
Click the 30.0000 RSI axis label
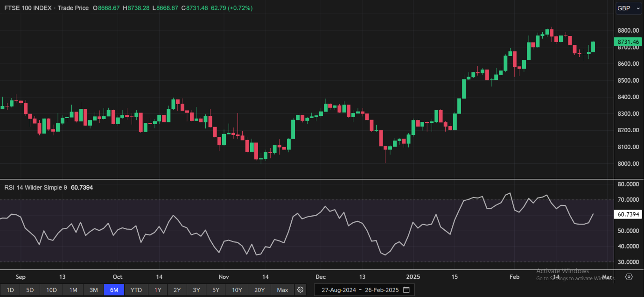[628, 262]
